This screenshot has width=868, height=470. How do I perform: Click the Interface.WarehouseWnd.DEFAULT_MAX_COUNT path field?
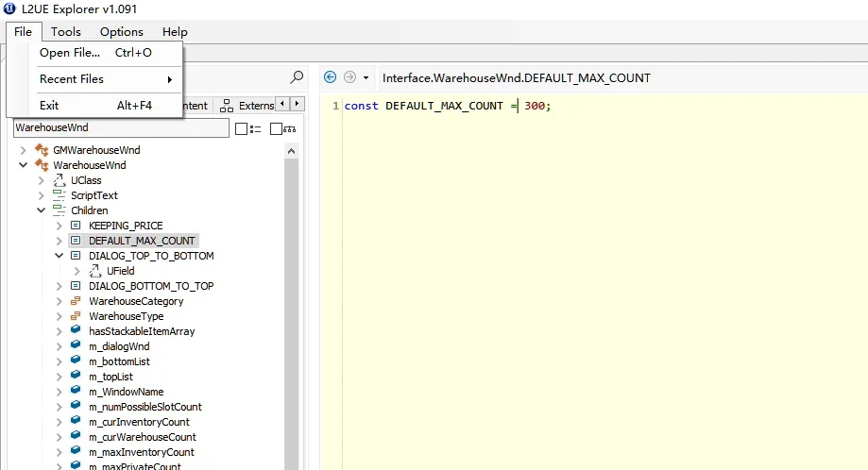point(622,78)
